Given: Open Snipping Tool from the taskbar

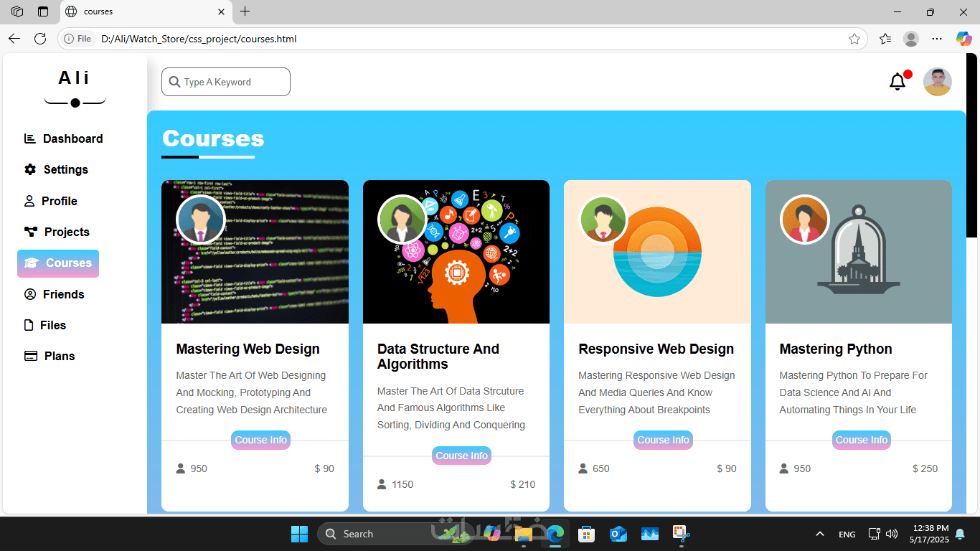Looking at the screenshot, I should click(681, 534).
